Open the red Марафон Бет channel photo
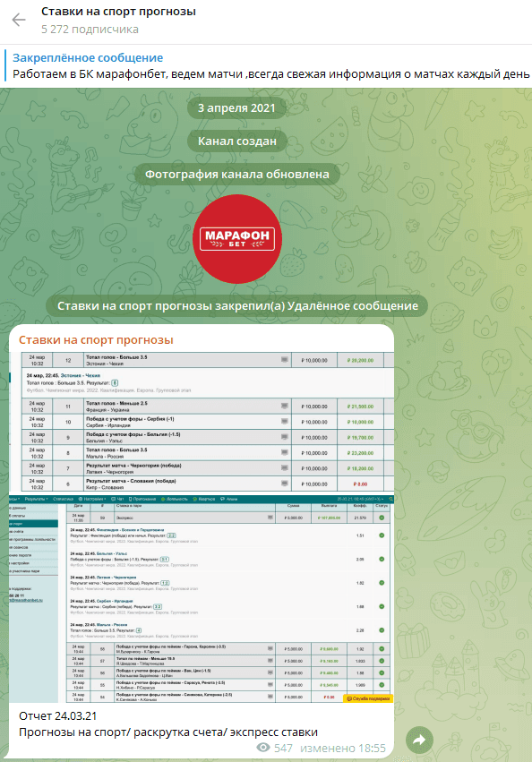Viewport: 532px width, 762px height. 237,239
